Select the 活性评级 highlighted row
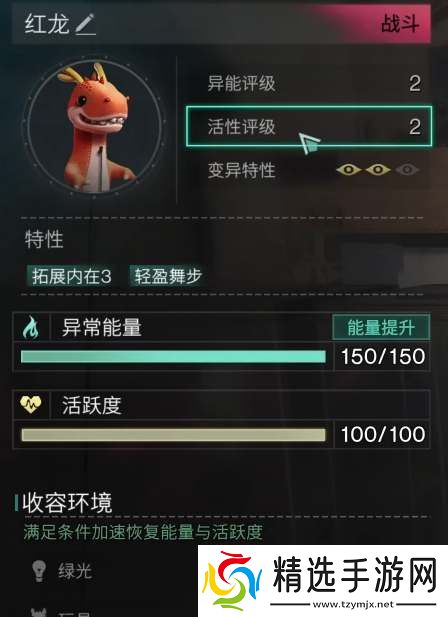This screenshot has width=448, height=617. tap(309, 126)
